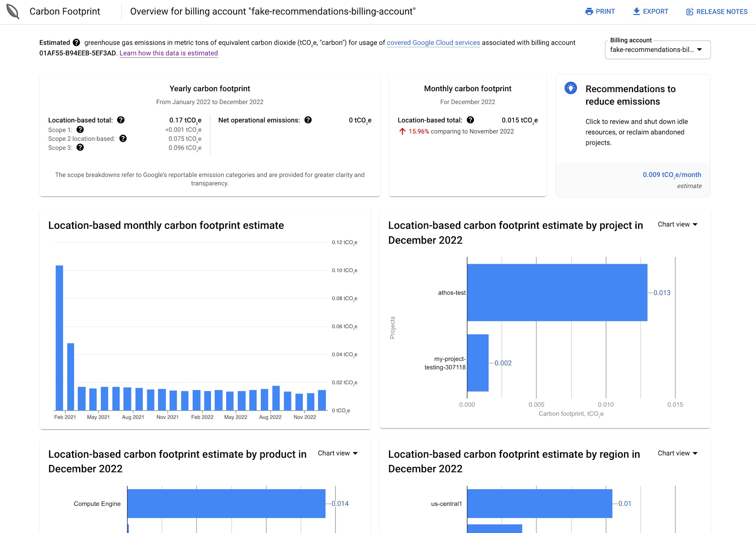Viewport: 756px width, 533px height.
Task: Click the Compute Engine bar
Action: click(226, 503)
